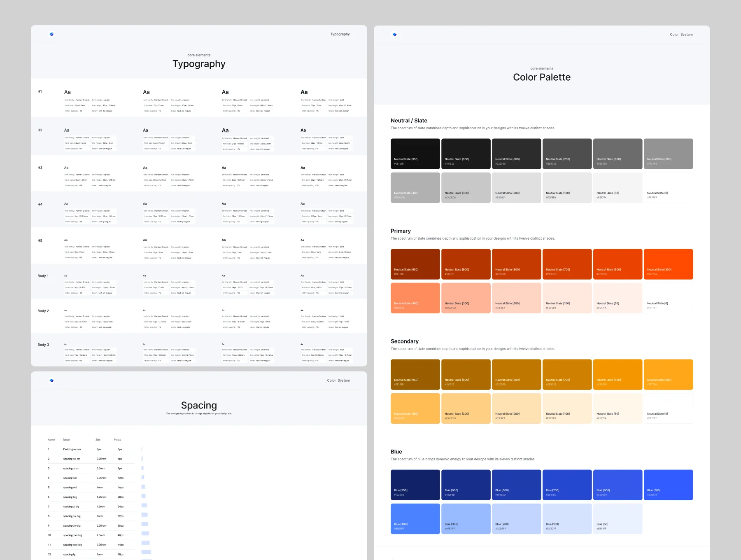Click the 'spacing-md' token in Spacing table
741x560 pixels.
[70, 488]
